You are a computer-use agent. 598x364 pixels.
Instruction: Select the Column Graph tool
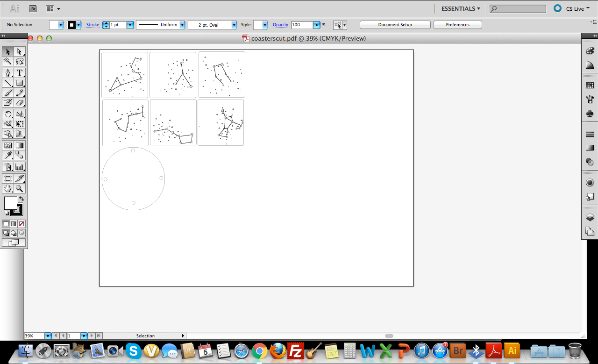[x=20, y=167]
